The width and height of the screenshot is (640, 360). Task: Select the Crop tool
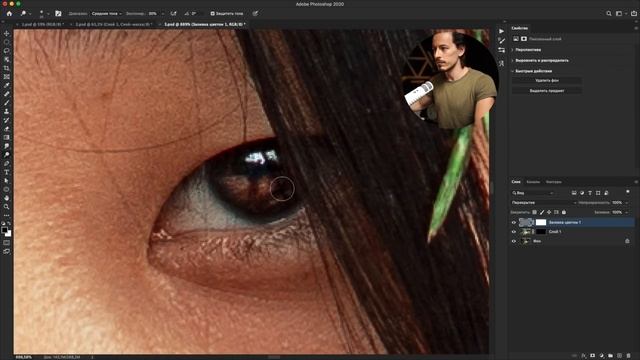pos(7,68)
